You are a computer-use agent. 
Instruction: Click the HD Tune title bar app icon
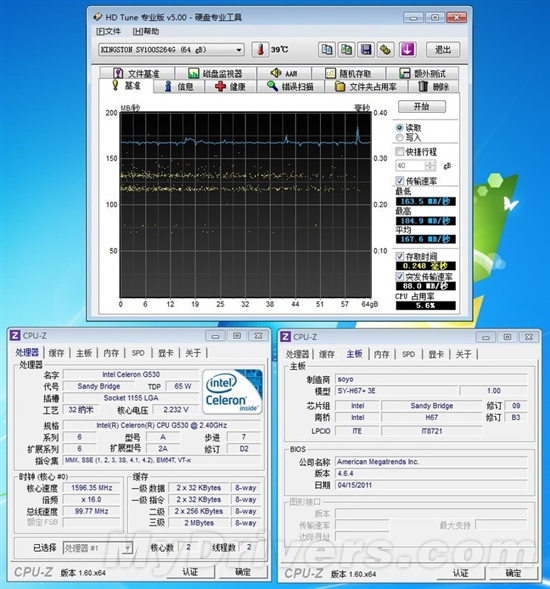click(97, 17)
